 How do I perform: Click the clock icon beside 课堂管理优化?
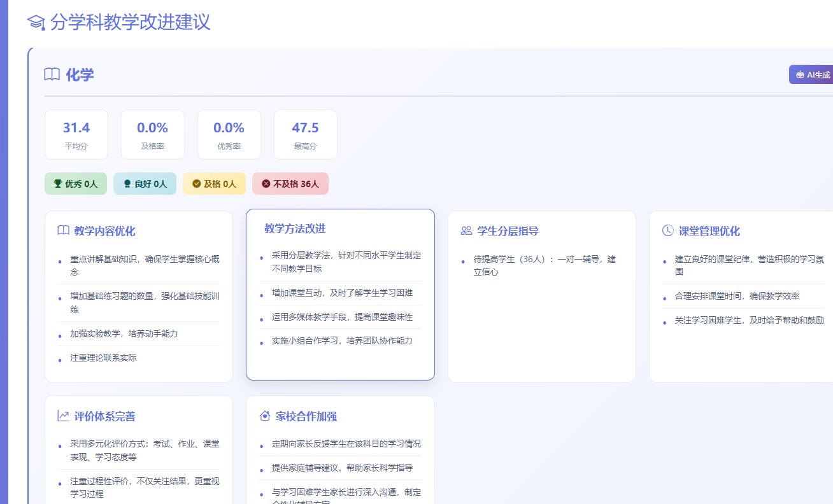[x=667, y=230]
